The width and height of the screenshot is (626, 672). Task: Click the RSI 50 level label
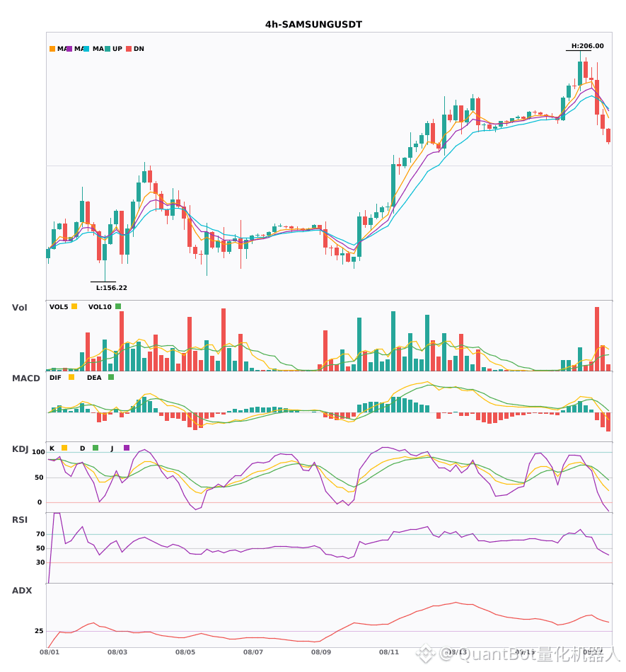click(40, 548)
